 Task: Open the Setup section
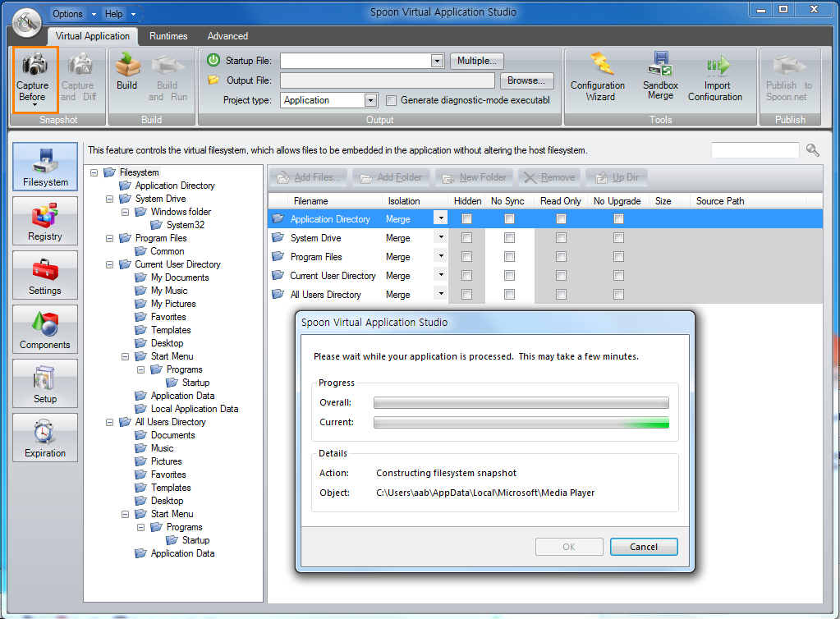(45, 383)
